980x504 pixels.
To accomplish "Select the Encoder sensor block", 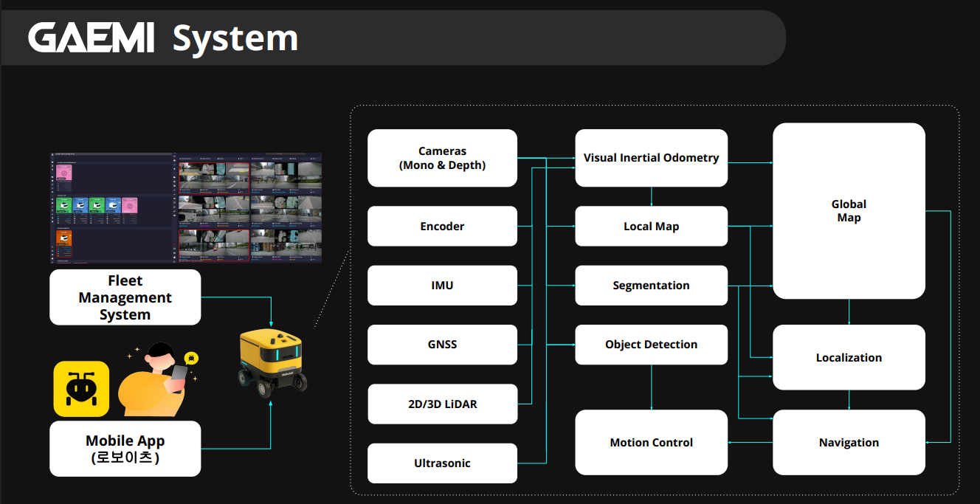I will (442, 226).
